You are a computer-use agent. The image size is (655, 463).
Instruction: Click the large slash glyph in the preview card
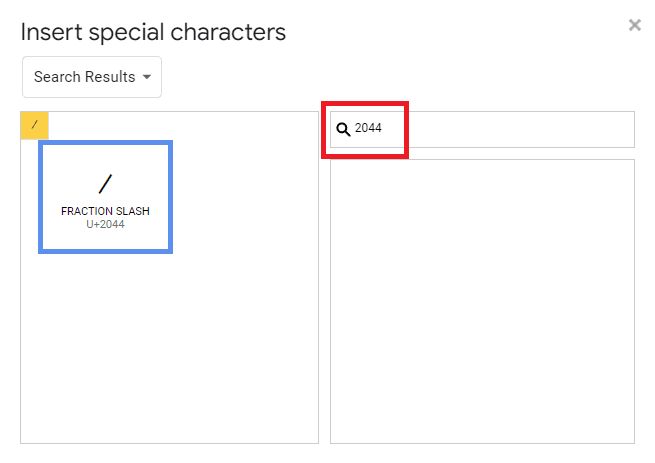coord(105,184)
